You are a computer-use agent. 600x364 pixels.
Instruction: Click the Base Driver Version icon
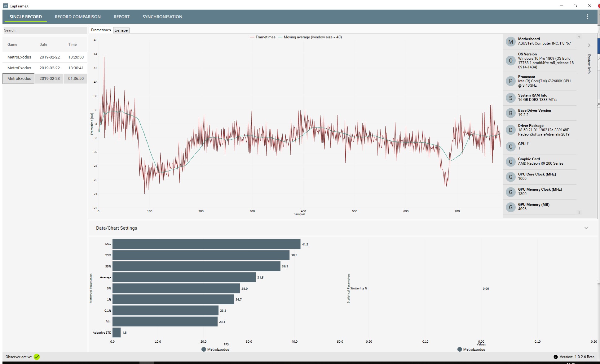(510, 113)
